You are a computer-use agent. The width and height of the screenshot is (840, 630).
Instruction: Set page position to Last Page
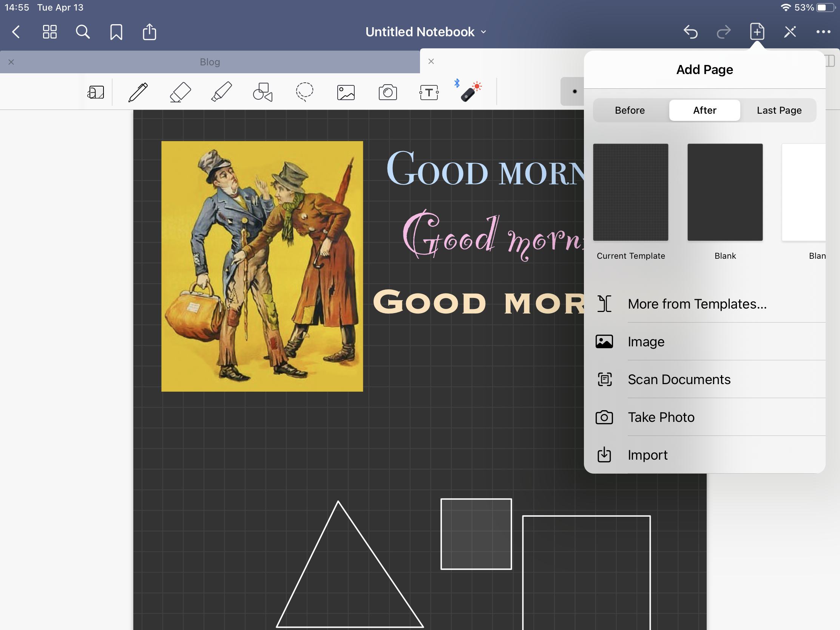(779, 111)
